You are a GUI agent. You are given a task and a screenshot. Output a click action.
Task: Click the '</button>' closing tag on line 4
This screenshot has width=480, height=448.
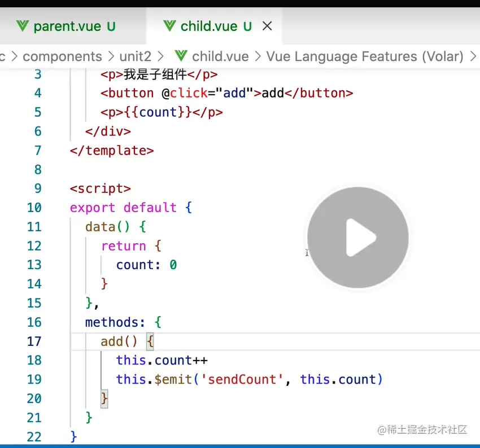click(318, 93)
